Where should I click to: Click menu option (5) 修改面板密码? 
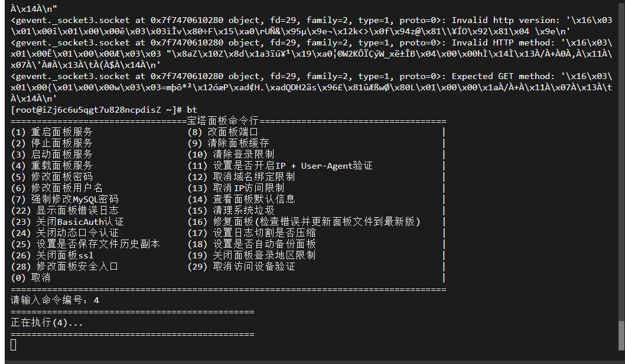52,176
